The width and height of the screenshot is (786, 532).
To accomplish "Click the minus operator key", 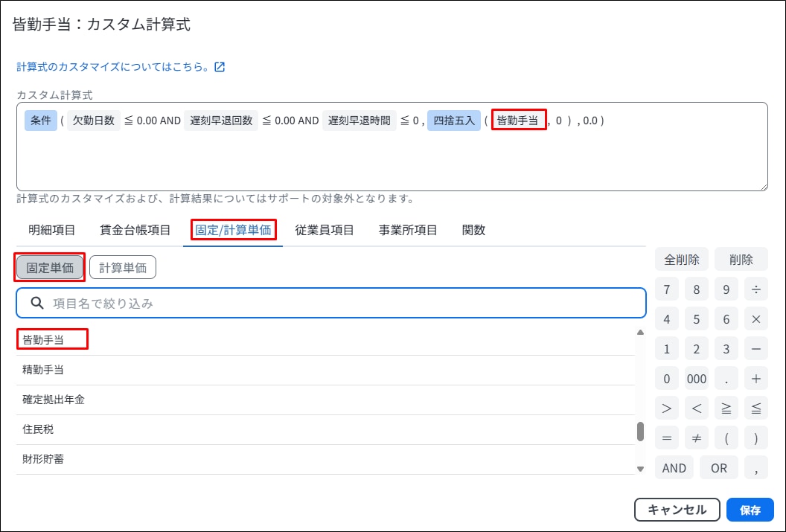I will click(755, 349).
